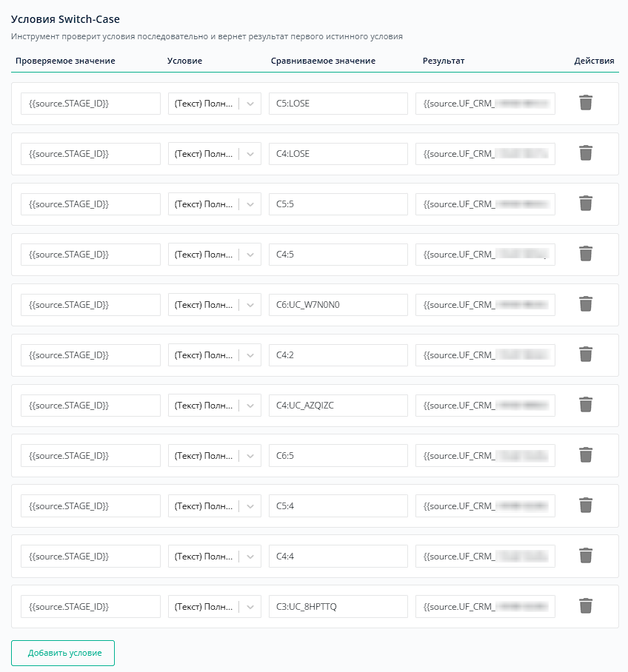This screenshot has width=628, height=672.
Task: Select result field in the C4:2 row
Action: (x=485, y=355)
